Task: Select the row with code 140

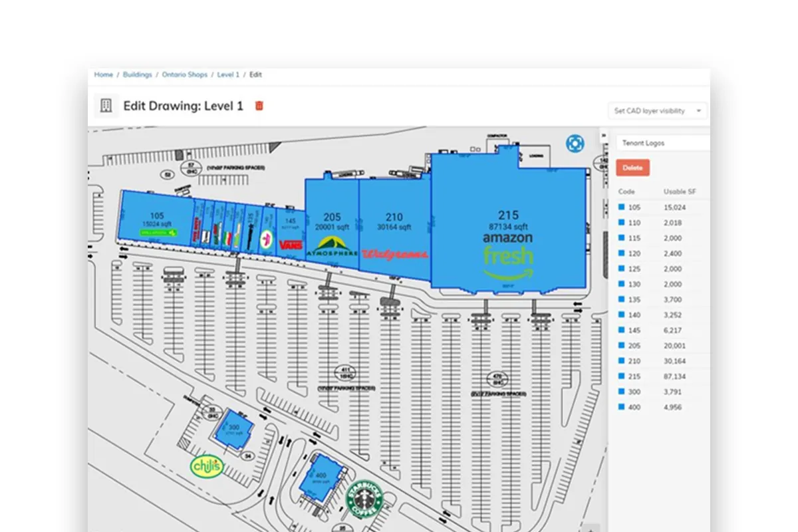Action: click(x=663, y=315)
